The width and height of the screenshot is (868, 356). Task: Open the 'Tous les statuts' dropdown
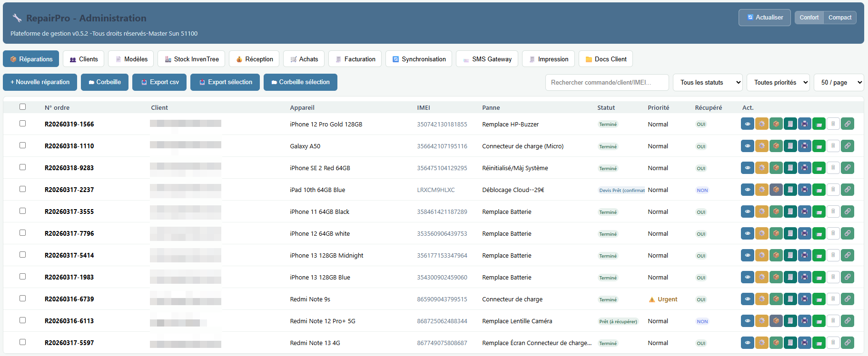point(707,82)
